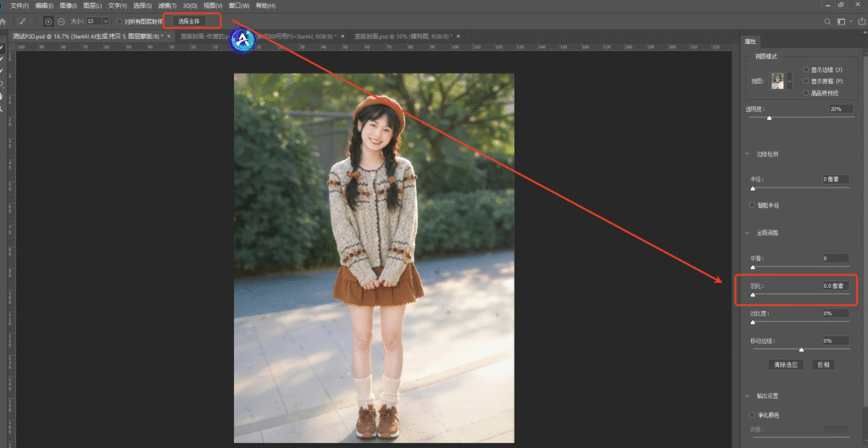The image size is (868, 448).
Task: Enable the 显示边缘 (J) checkbox
Action: [x=805, y=69]
